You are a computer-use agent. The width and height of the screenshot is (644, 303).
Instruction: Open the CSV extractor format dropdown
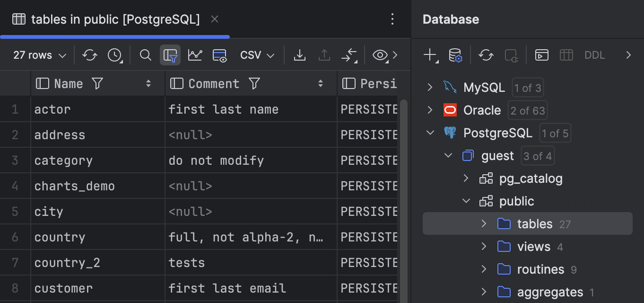(x=256, y=55)
